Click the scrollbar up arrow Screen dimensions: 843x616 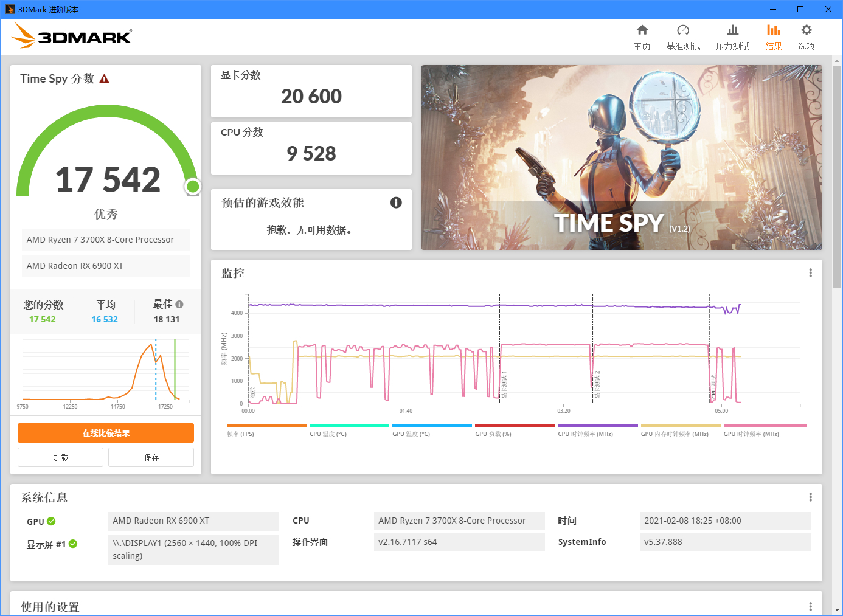(x=838, y=61)
